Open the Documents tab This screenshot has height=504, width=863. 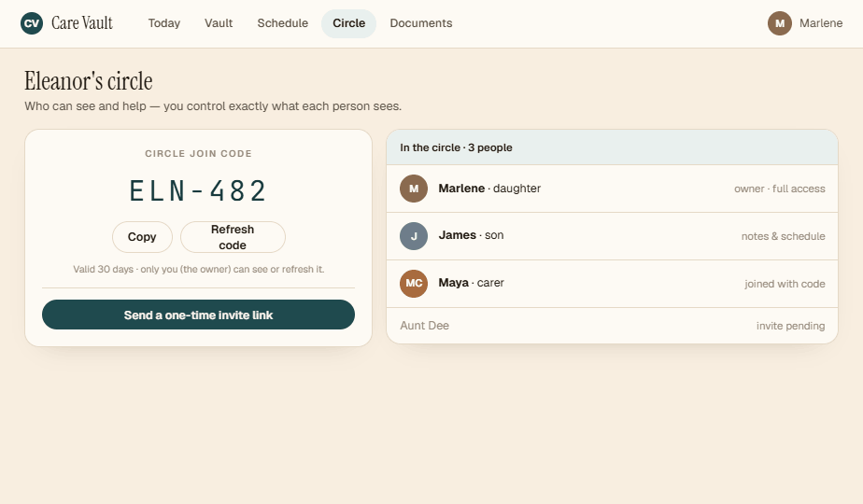pyautogui.click(x=421, y=23)
